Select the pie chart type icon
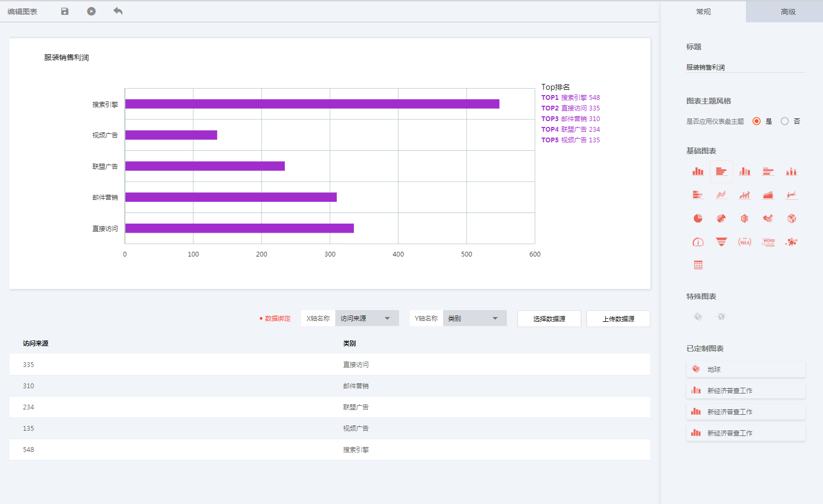This screenshot has height=504, width=823. coord(698,218)
